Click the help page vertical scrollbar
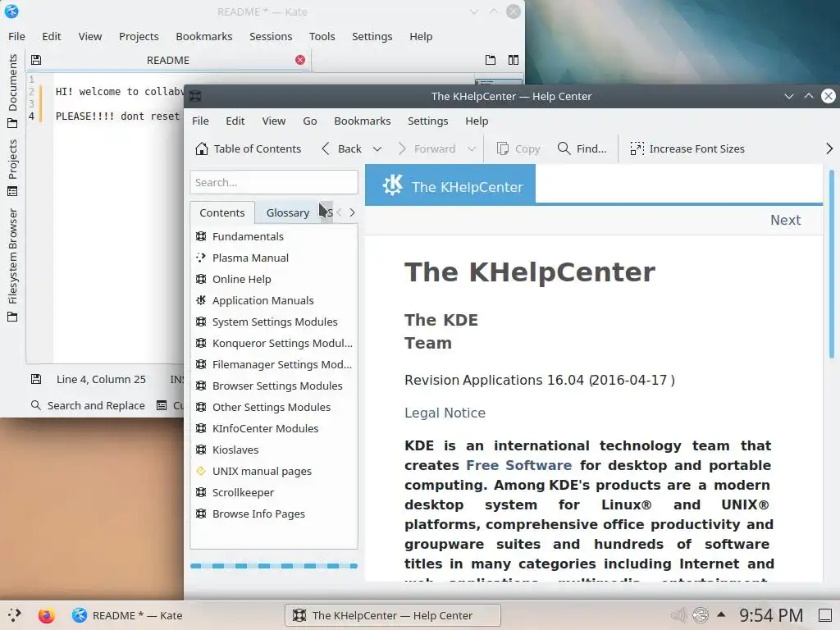The width and height of the screenshot is (840, 630). click(x=832, y=264)
